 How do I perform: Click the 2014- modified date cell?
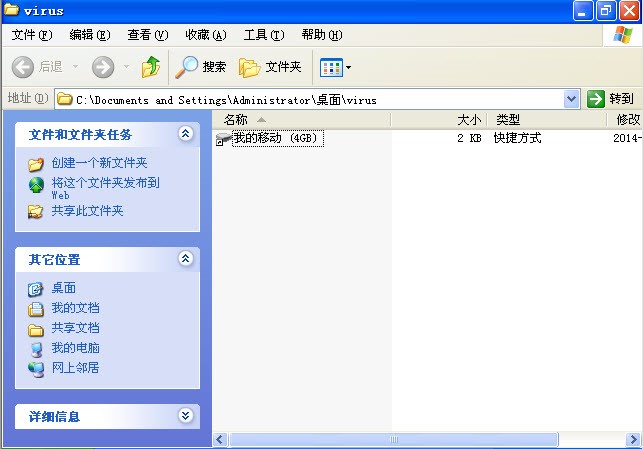click(x=627, y=138)
